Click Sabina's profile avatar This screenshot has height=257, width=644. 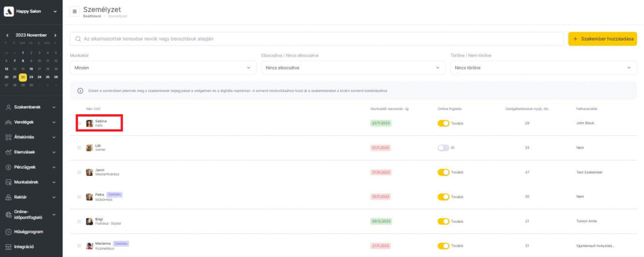[x=89, y=123]
